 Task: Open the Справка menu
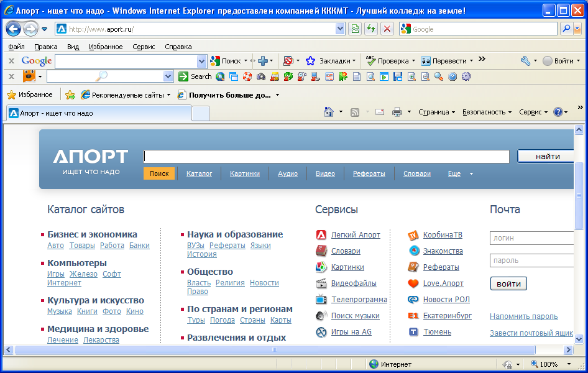(x=178, y=47)
